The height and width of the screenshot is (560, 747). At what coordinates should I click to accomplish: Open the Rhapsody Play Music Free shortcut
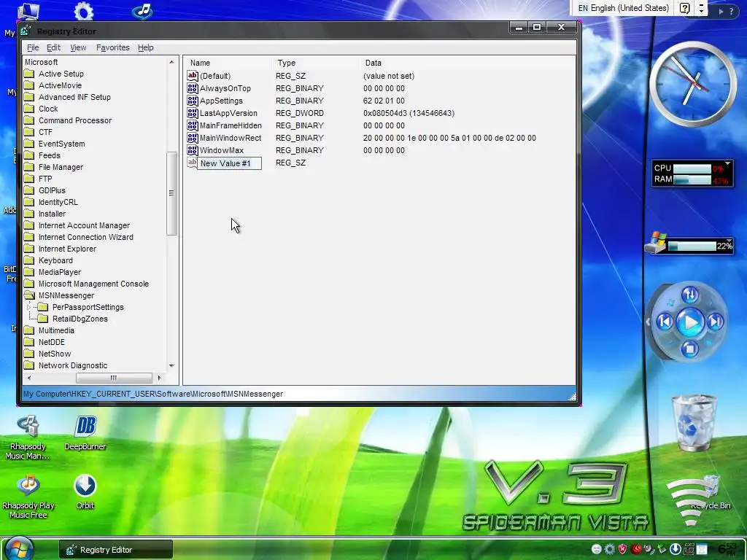click(x=28, y=496)
